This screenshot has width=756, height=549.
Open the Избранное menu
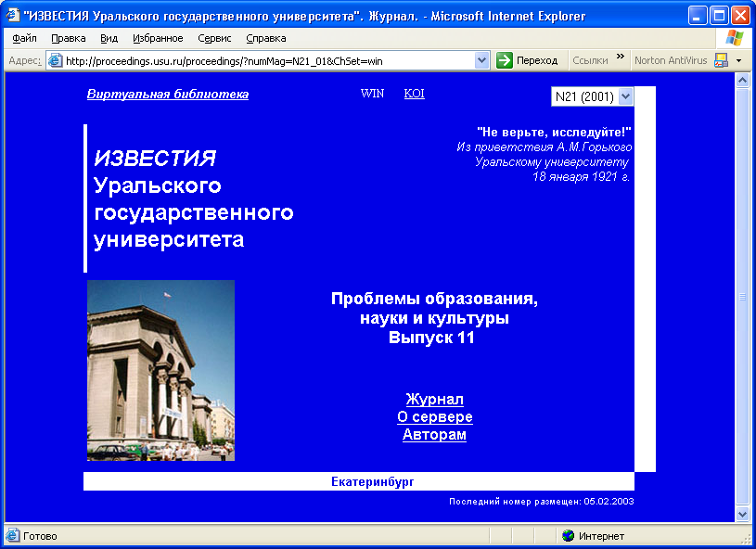tap(158, 38)
